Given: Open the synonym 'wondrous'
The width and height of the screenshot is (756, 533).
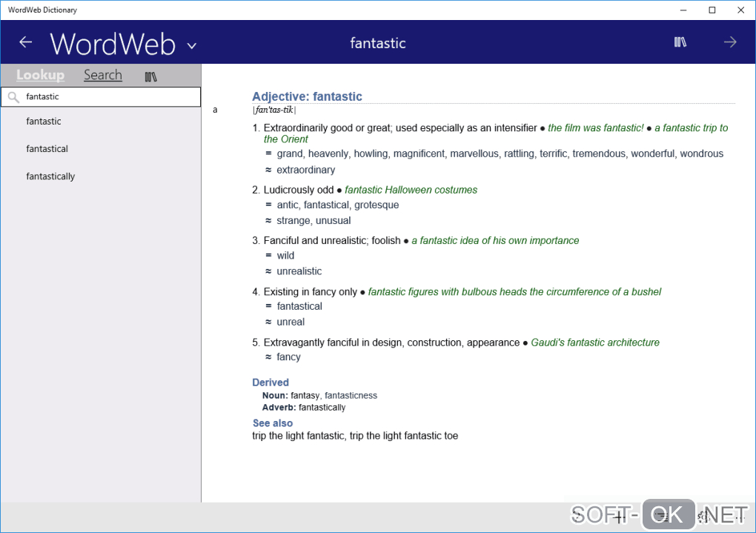Looking at the screenshot, I should [x=701, y=154].
